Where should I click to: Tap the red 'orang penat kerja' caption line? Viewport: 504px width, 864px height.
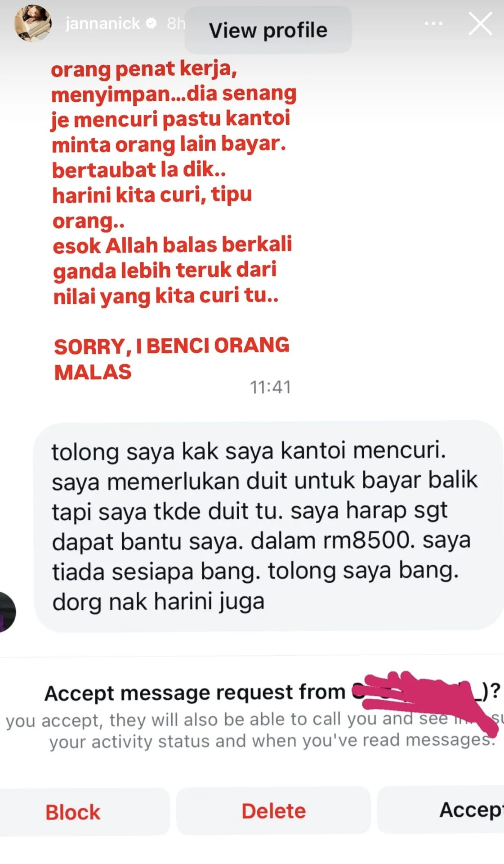tap(144, 69)
